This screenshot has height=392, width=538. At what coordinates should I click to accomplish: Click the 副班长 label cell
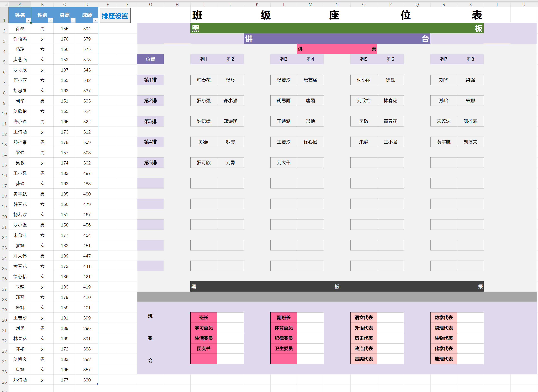tap(284, 317)
